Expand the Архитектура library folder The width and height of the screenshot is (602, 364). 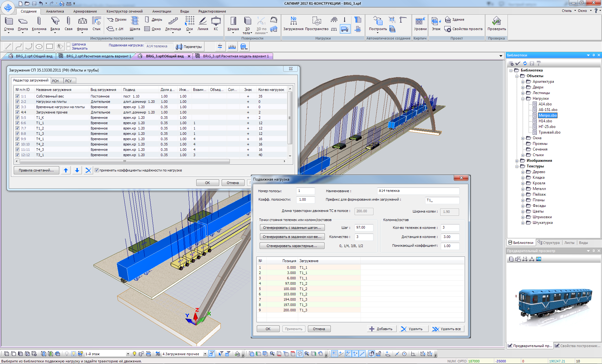(523, 82)
